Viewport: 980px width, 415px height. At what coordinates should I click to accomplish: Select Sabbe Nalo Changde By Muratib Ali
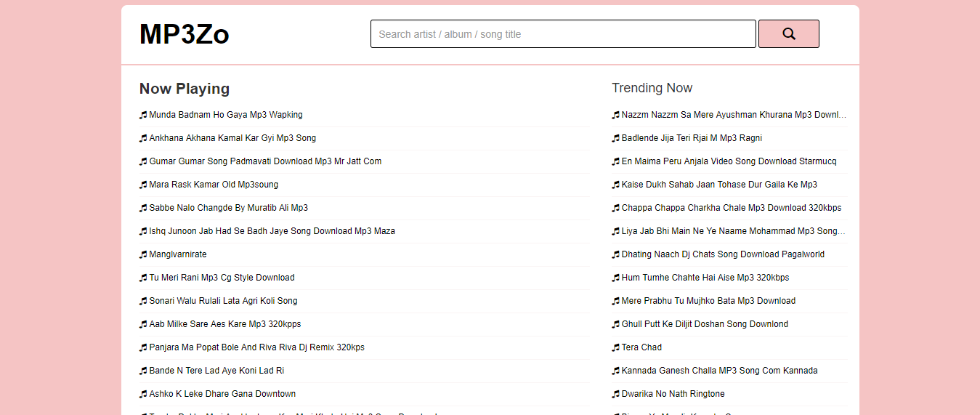point(228,208)
